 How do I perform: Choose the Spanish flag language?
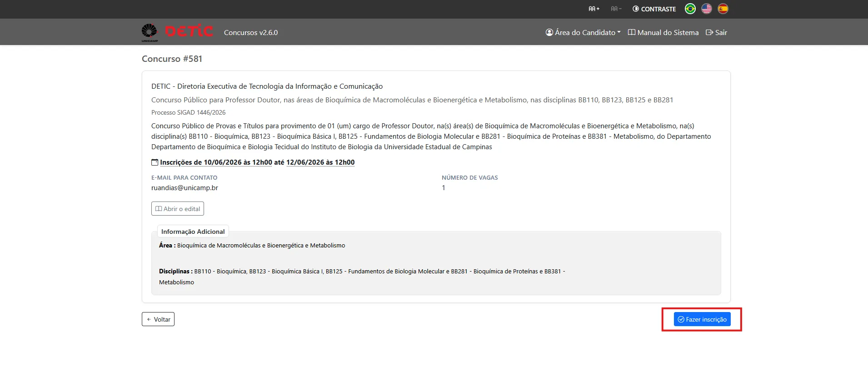coord(723,9)
